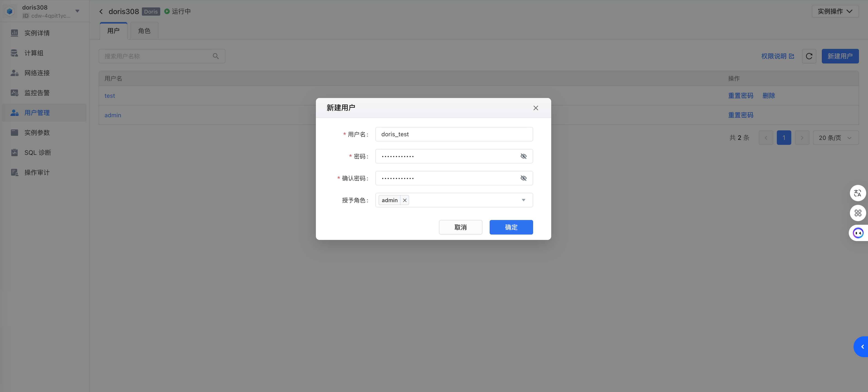Click the back arrow next to doris308
This screenshot has width=868, height=392.
pos(101,12)
